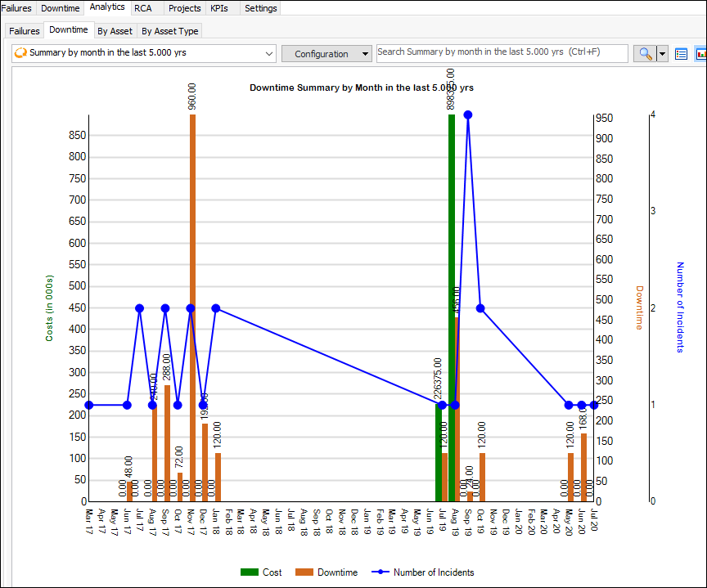
Task: Open the Summary by month selector
Action: [145, 54]
